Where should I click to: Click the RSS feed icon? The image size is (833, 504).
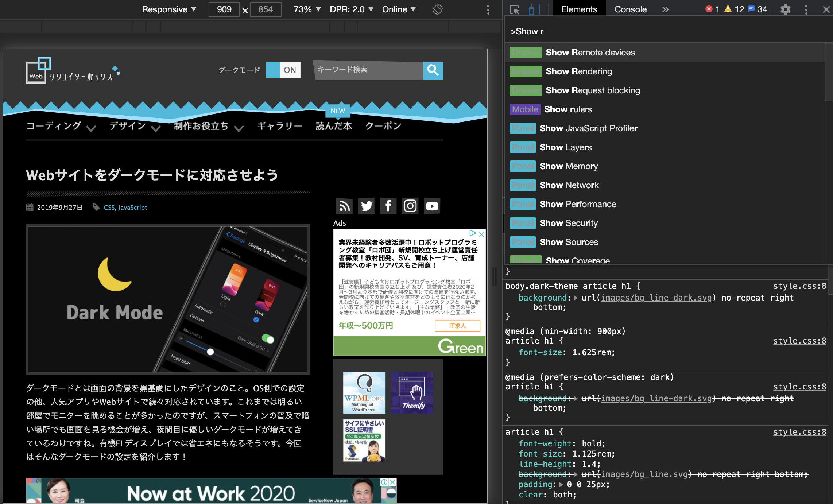[x=344, y=206]
